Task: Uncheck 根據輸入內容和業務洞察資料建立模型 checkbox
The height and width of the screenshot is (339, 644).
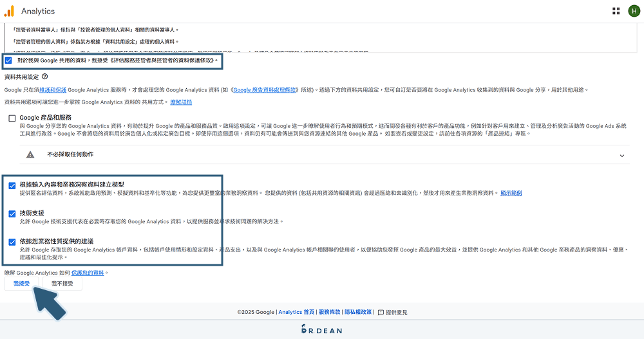Action: point(12,185)
